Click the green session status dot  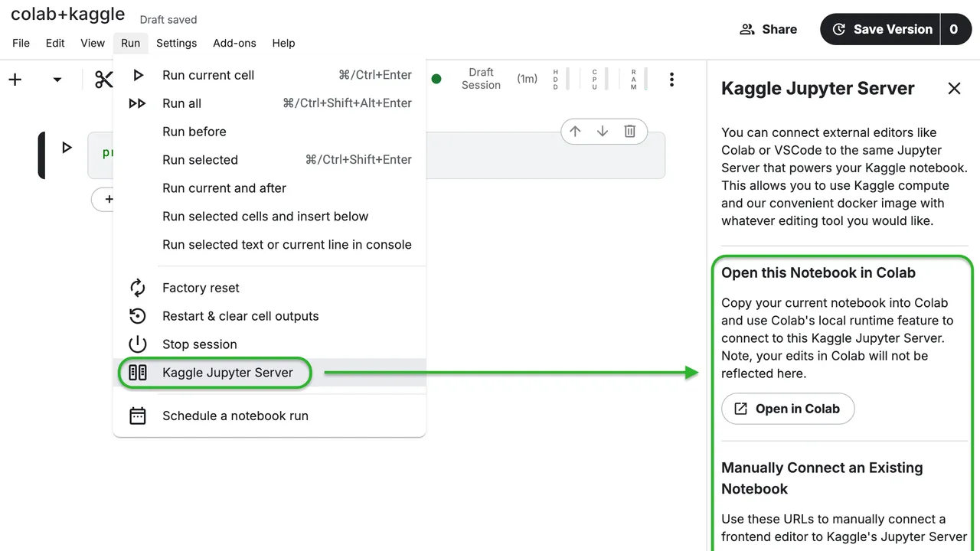click(436, 79)
